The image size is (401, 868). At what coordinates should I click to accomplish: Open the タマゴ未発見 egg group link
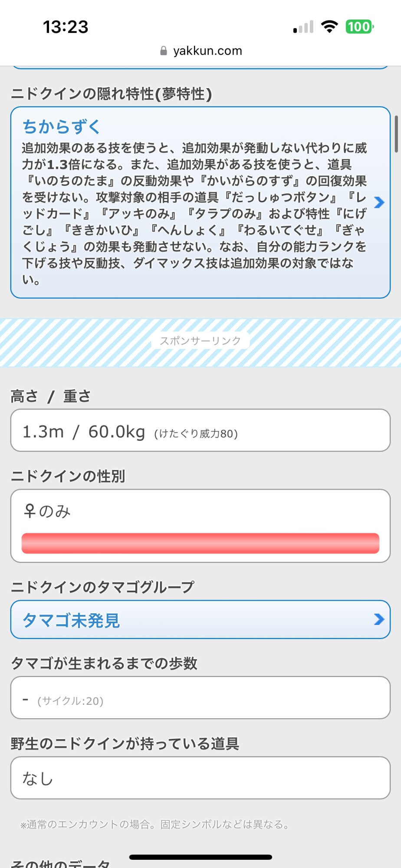point(71,620)
